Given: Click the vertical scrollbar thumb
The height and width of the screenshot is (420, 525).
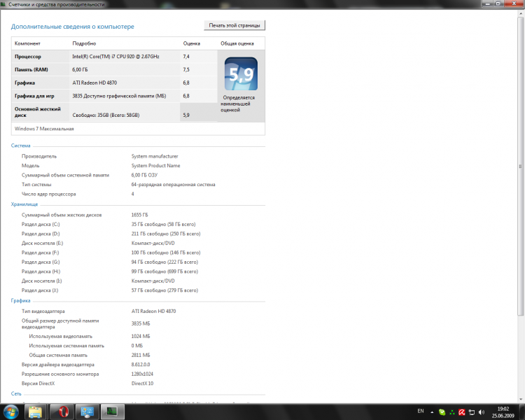Looking at the screenshot, I should 521,167.
